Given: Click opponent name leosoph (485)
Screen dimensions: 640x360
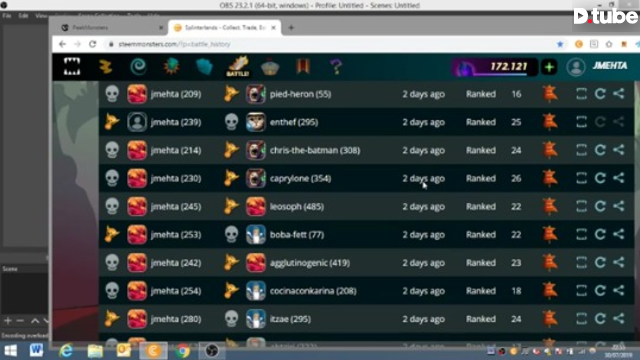Looking at the screenshot, I should (x=297, y=207).
